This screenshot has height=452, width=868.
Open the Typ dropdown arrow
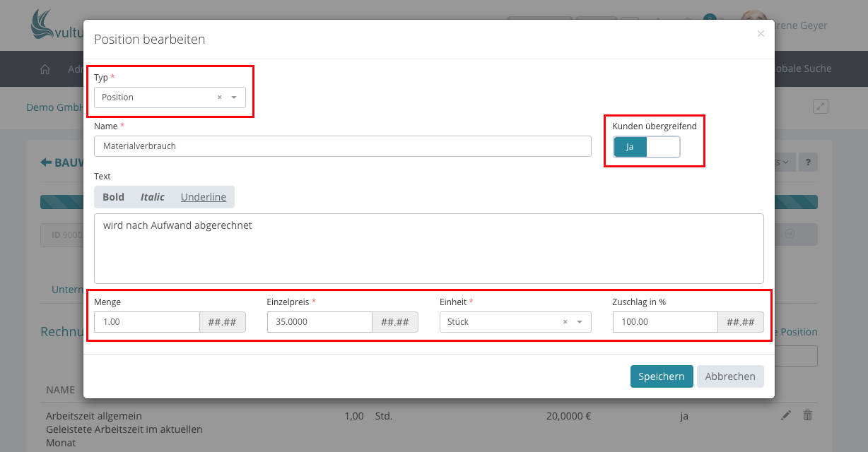point(234,97)
